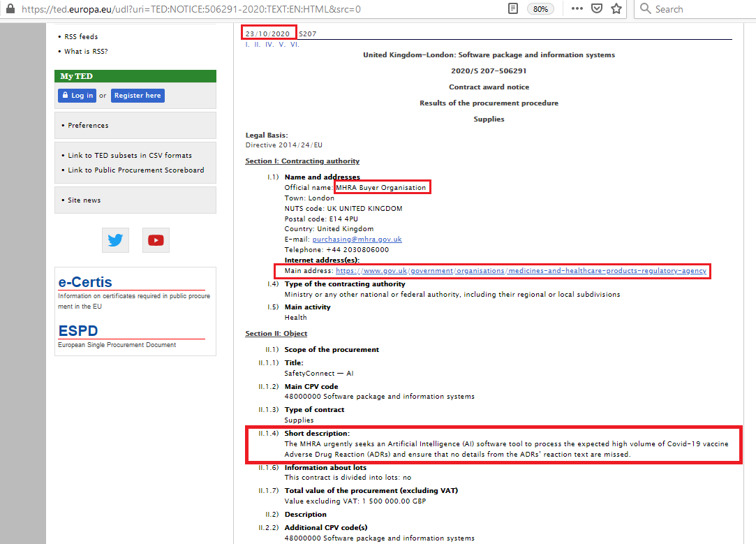Open Preferences in sidebar
The height and width of the screenshot is (544, 756).
[88, 126]
